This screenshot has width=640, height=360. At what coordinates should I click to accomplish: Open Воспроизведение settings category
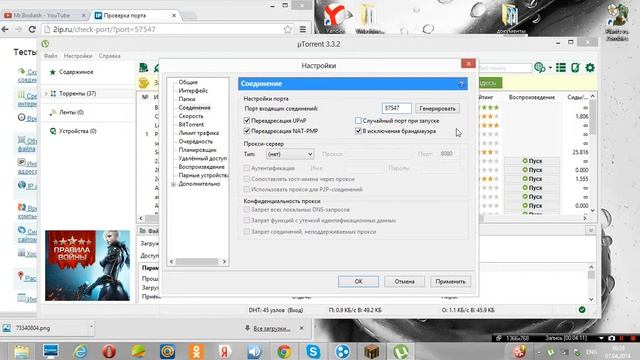coord(201,167)
